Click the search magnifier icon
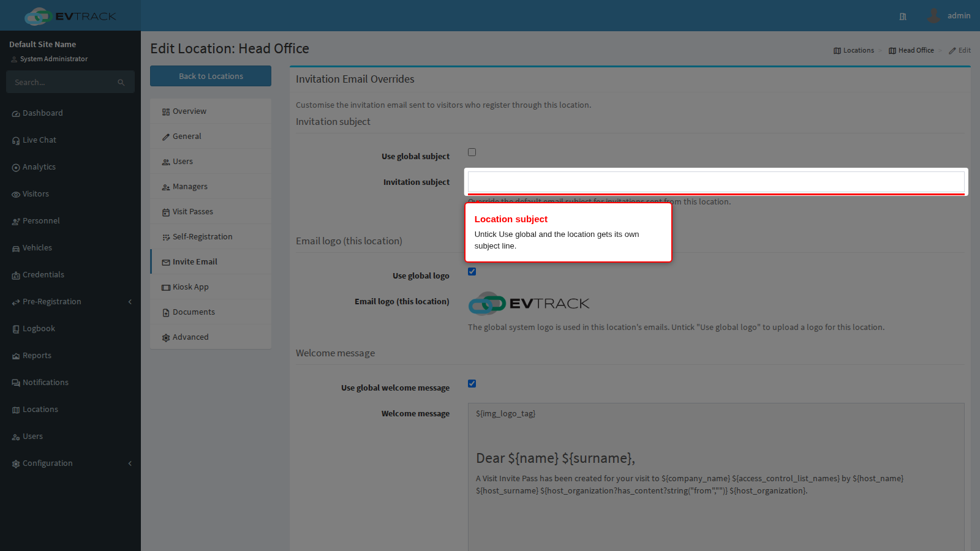This screenshot has width=980, height=551. (121, 83)
